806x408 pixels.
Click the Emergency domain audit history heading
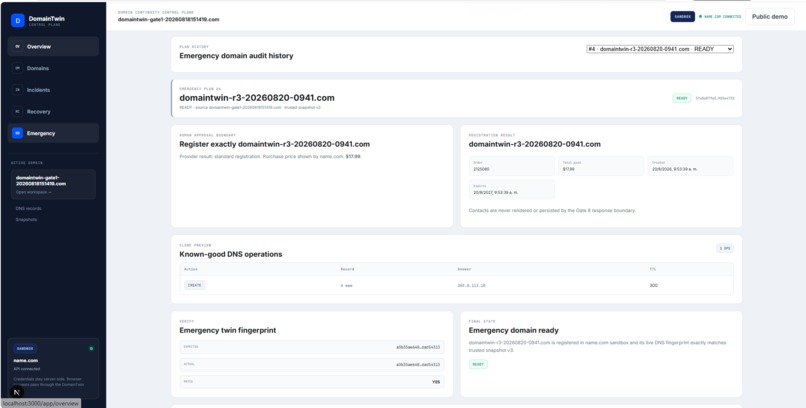(x=236, y=55)
